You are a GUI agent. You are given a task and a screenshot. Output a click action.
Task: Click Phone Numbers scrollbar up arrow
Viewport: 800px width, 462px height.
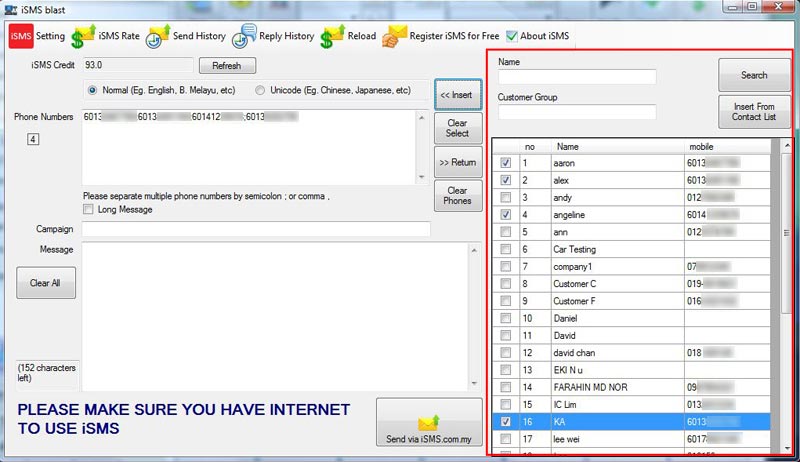[x=421, y=118]
